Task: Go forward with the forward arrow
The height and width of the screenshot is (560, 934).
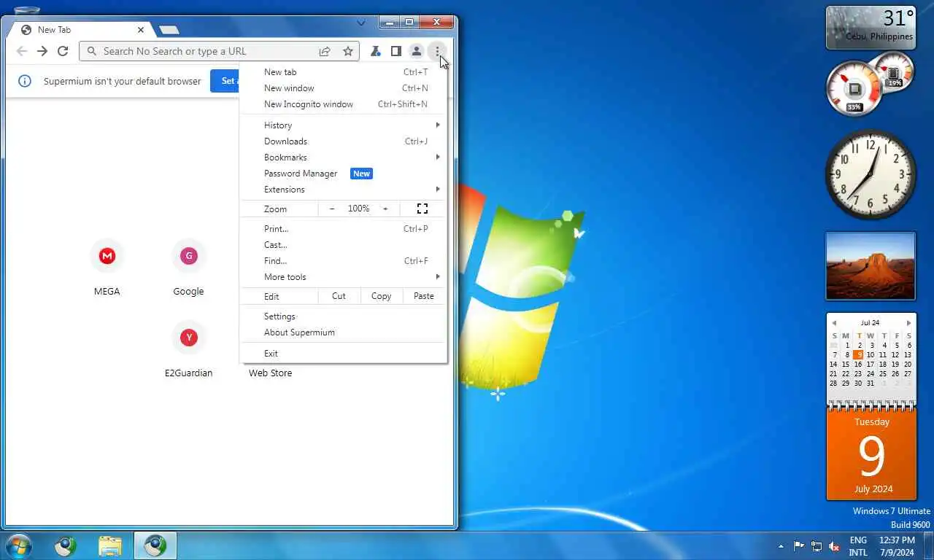Action: coord(42,51)
